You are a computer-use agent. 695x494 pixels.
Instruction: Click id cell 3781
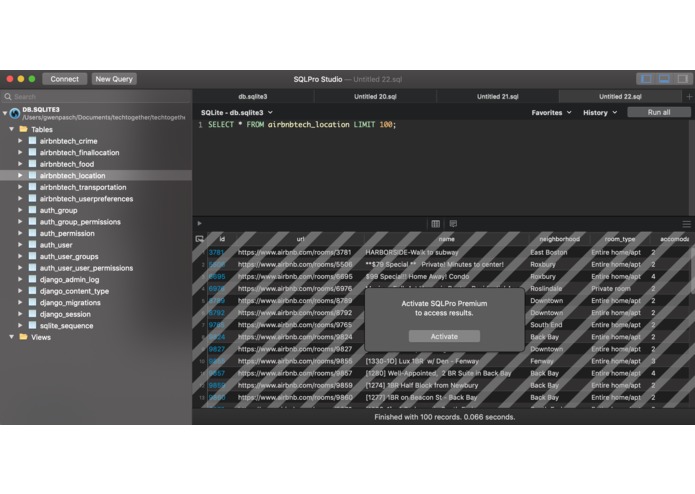tap(217, 252)
